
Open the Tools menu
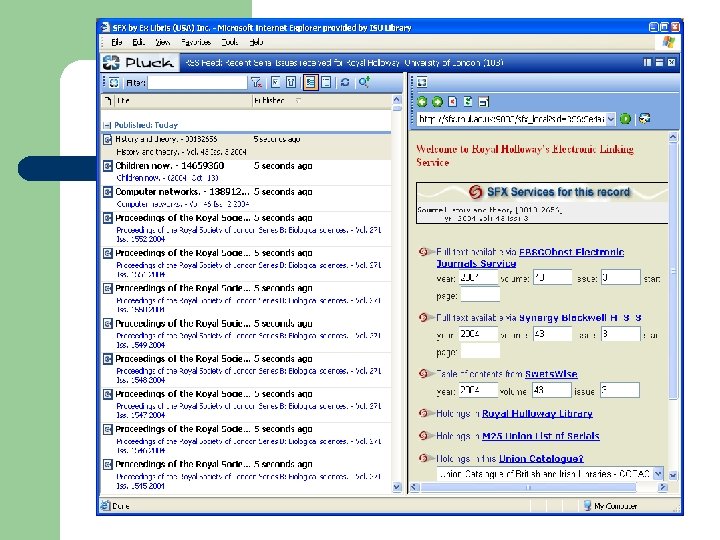click(x=230, y=42)
